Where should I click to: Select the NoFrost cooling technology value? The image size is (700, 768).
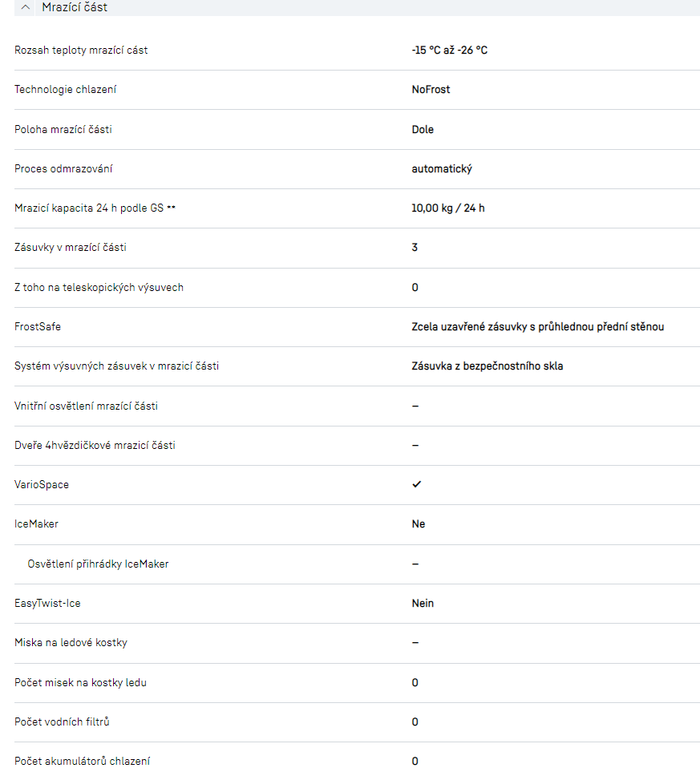click(431, 90)
